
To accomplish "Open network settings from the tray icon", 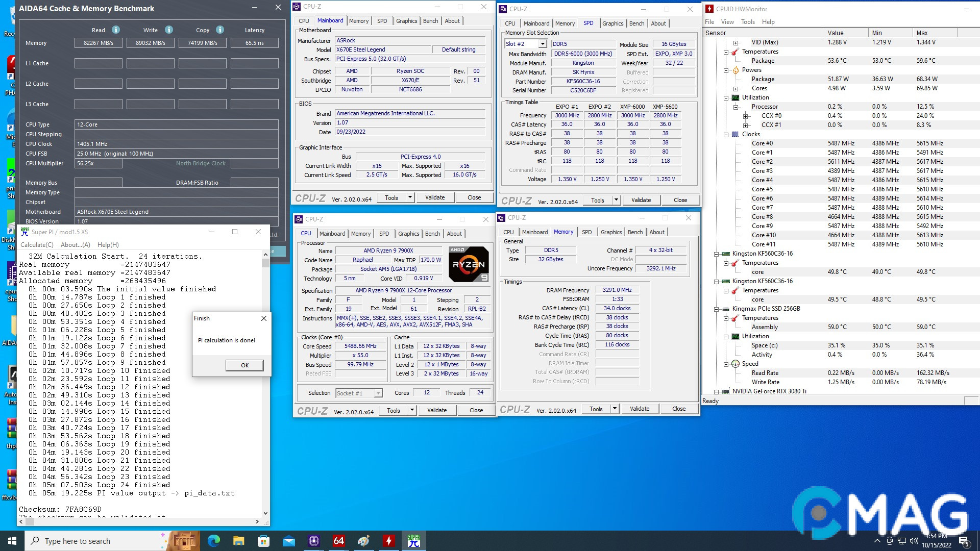I will (902, 541).
